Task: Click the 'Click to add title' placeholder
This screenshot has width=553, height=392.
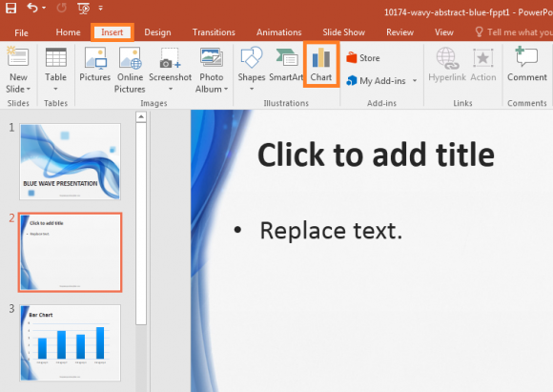Action: (376, 155)
